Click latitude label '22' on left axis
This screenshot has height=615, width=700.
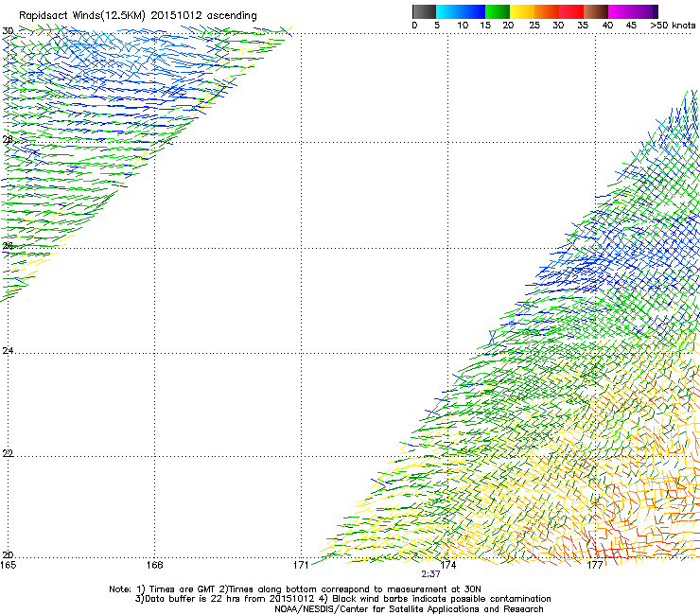coord(8,453)
